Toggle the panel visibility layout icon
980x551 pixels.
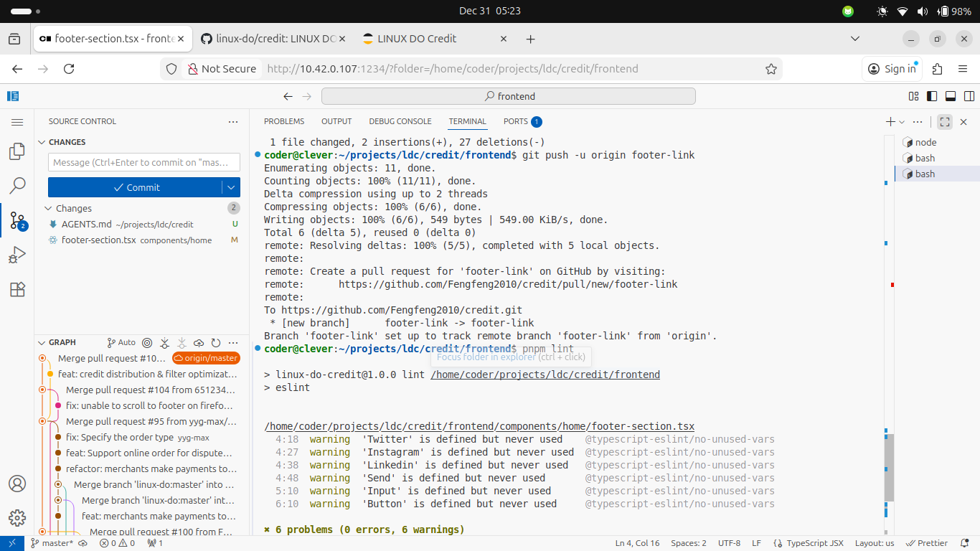951,96
